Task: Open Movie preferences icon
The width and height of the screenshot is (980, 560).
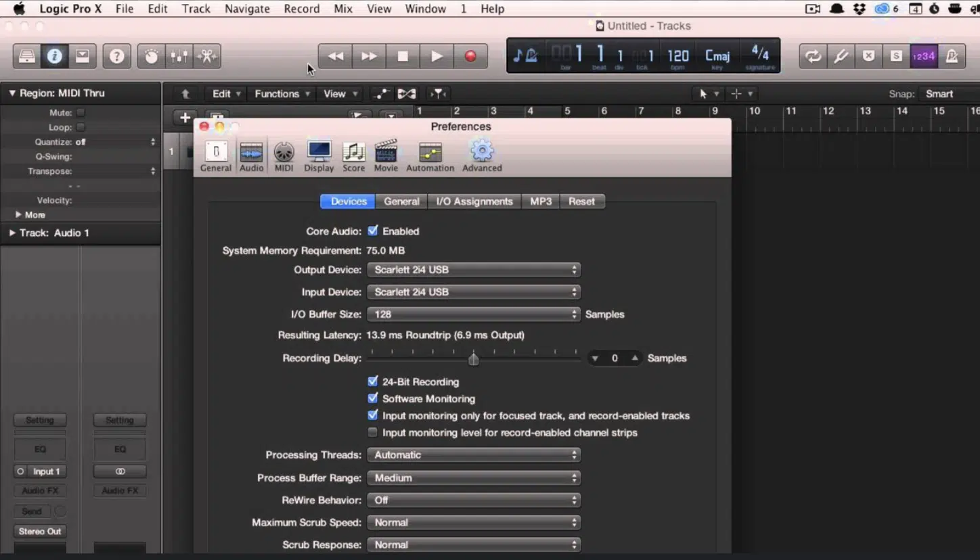Action: tap(386, 156)
